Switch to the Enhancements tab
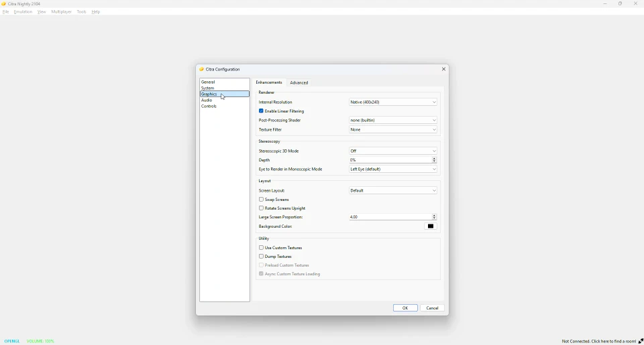 tap(269, 82)
